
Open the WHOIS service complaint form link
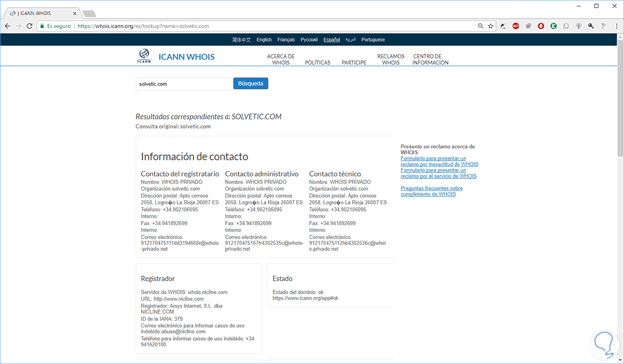(438, 173)
